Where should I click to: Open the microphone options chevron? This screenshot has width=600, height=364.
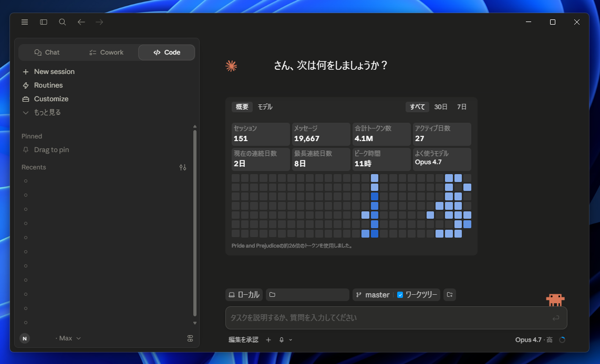click(x=290, y=340)
